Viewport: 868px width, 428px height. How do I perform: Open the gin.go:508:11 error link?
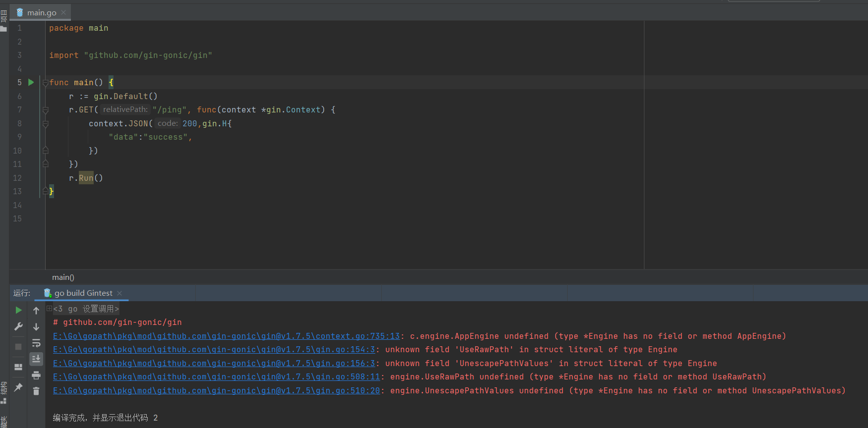[216, 377]
